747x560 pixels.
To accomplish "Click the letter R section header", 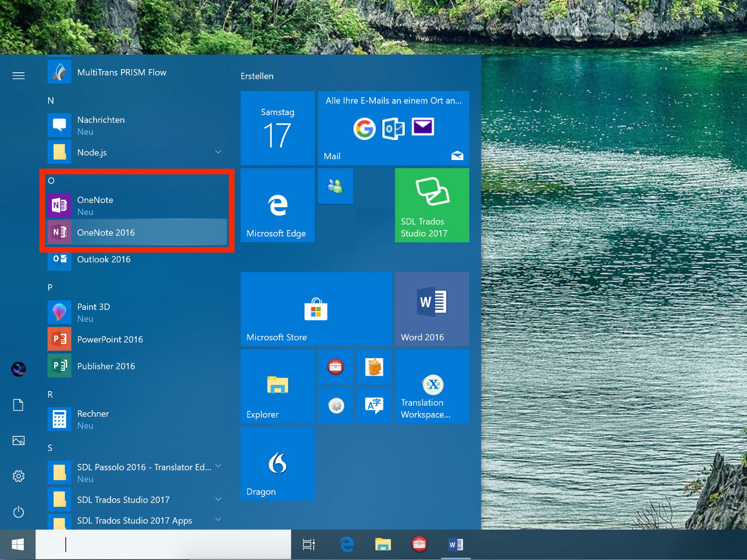I will tap(50, 394).
